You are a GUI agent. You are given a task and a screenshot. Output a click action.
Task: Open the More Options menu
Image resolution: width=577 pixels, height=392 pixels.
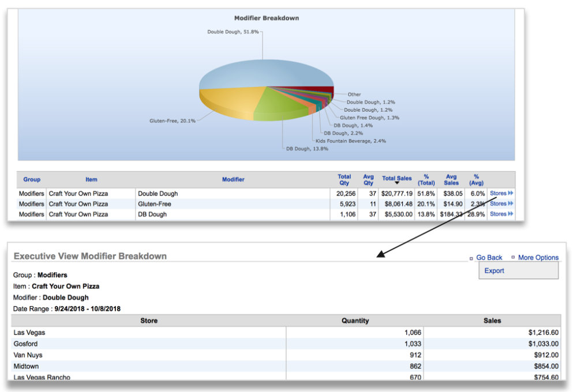point(538,258)
